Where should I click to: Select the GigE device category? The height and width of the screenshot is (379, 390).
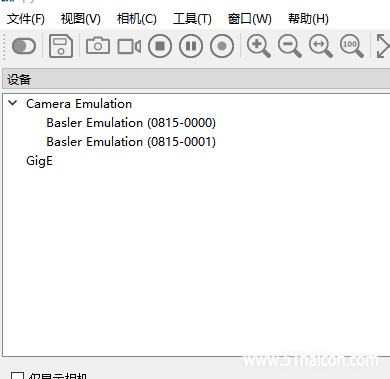39,161
